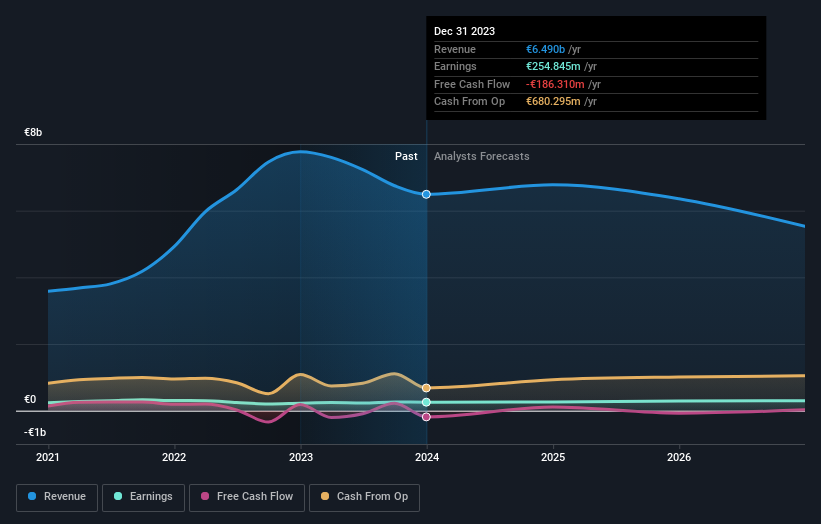This screenshot has width=821, height=524.
Task: Click the 2022 x-axis label
Action: (174, 457)
